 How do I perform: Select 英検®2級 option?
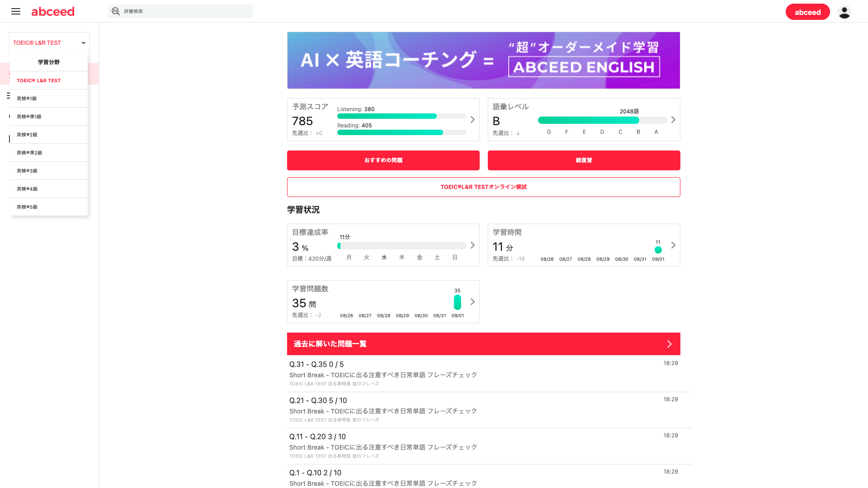click(49, 135)
